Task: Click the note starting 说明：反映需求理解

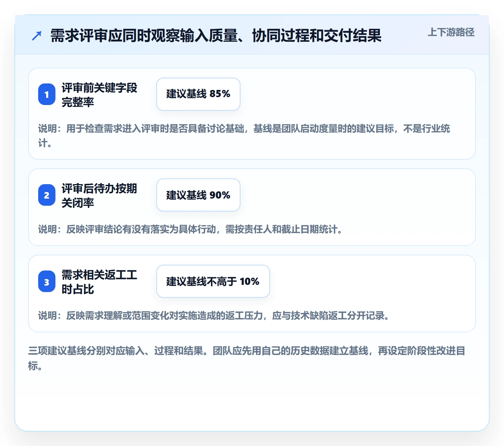Action: (214, 315)
